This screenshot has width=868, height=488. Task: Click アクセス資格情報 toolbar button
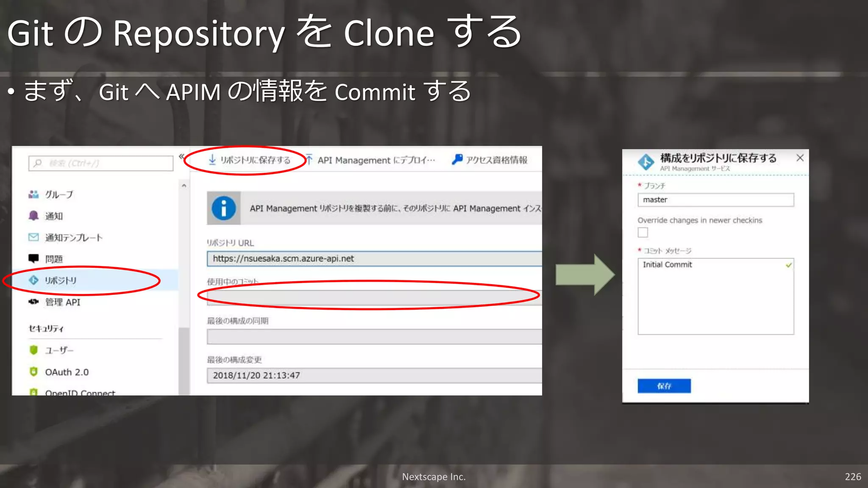(490, 160)
